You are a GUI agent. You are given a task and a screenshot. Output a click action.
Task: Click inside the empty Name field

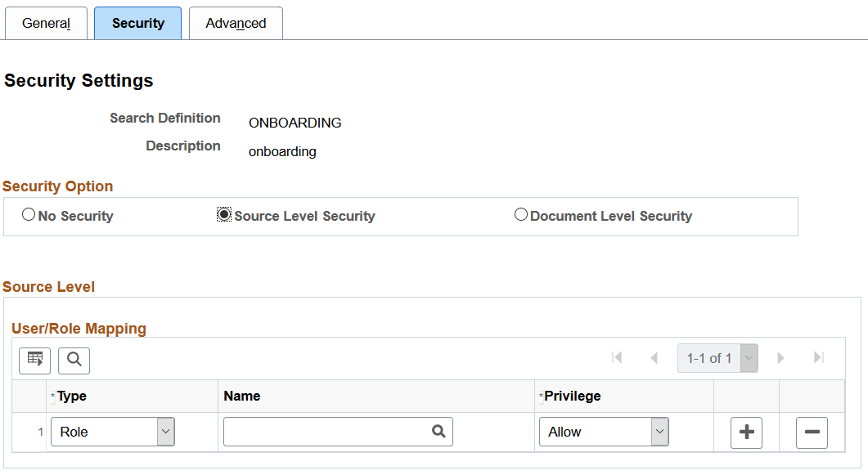pos(327,432)
